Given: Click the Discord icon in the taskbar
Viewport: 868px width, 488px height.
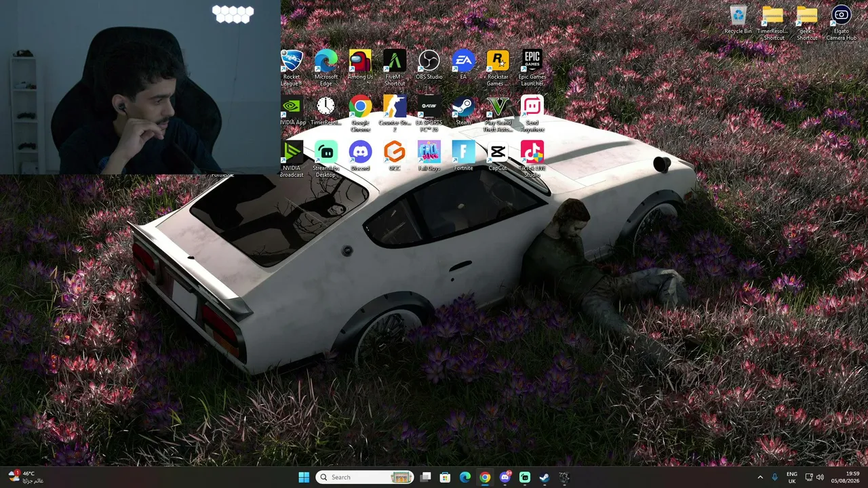Looking at the screenshot, I should pos(505,477).
